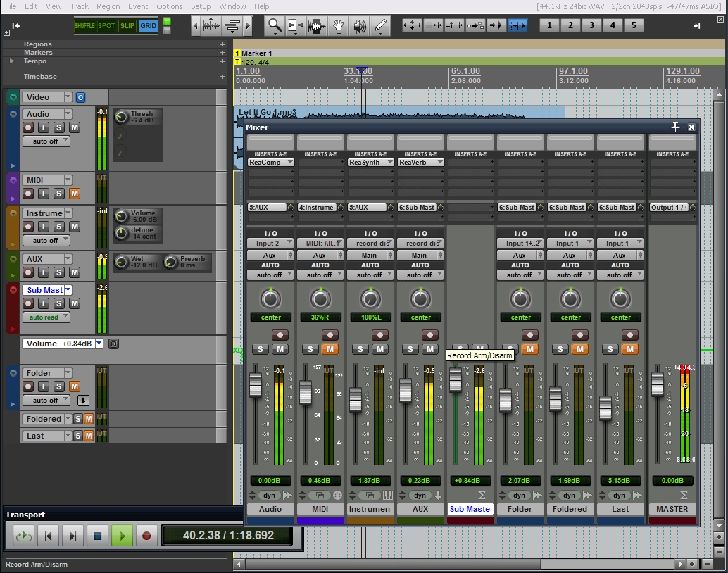Open the Track menu
The width and height of the screenshot is (728, 573).
coord(79,6)
